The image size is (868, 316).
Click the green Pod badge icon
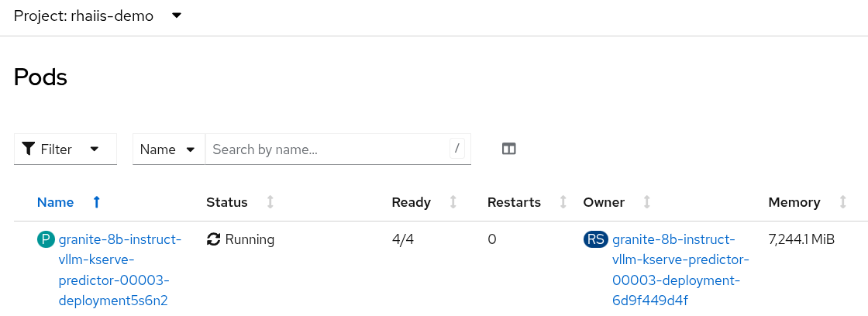click(x=46, y=239)
